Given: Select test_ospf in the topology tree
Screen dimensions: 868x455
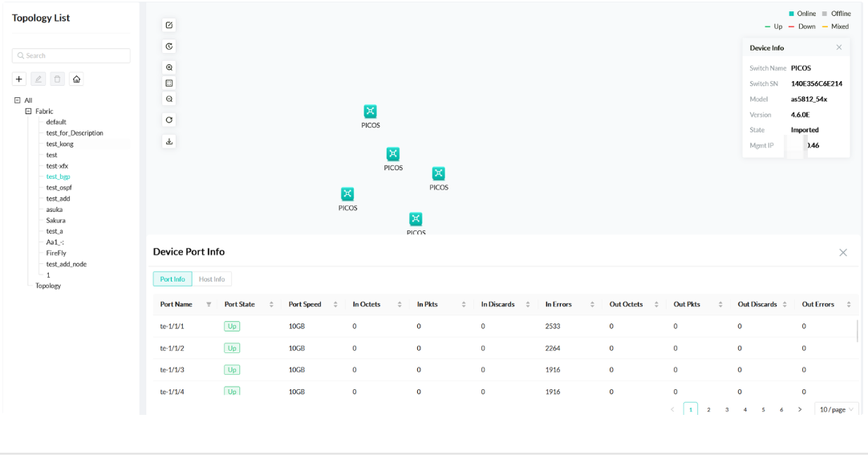Looking at the screenshot, I should [59, 188].
